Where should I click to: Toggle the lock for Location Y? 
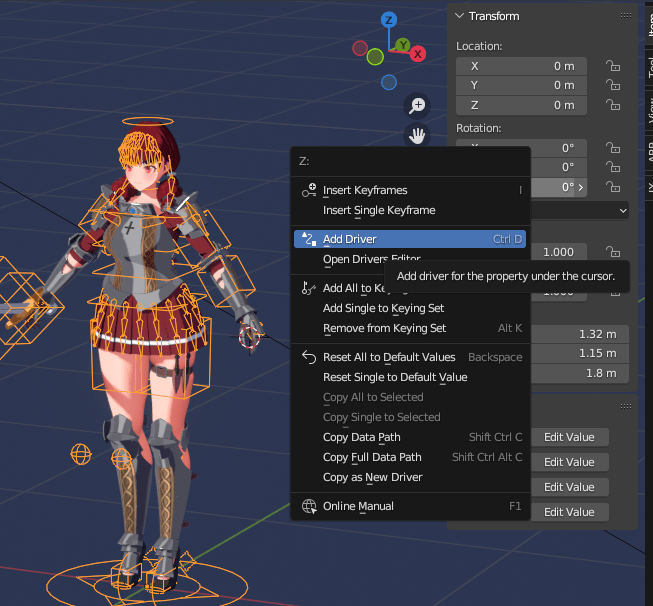[611, 86]
